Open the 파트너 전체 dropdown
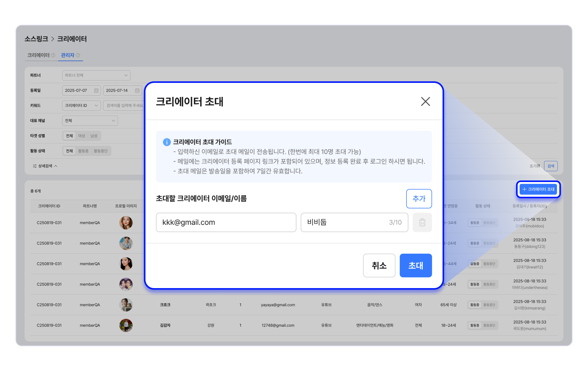Screen dimensions: 588x371 tap(96, 75)
